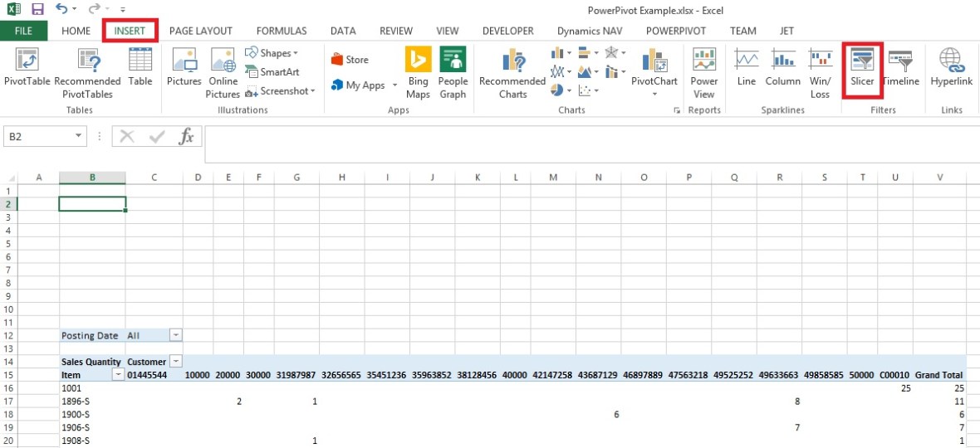Insert a Column sparkline

[782, 67]
